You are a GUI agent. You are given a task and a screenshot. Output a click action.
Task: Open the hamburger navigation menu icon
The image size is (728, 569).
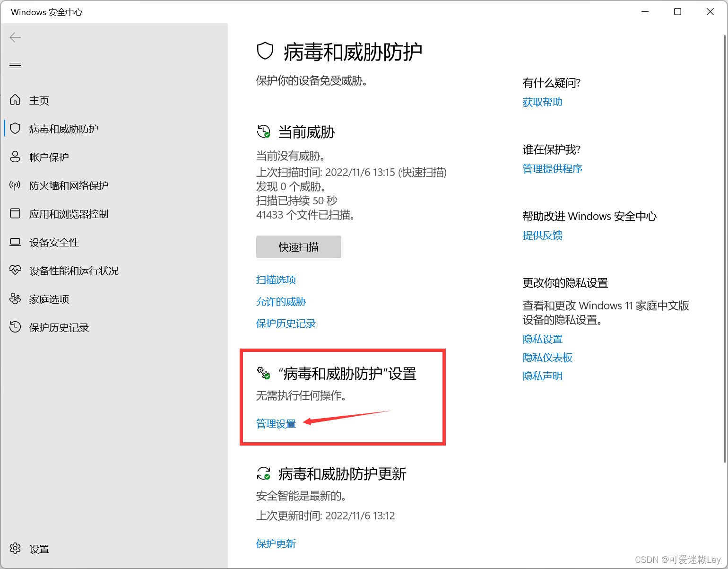15,65
